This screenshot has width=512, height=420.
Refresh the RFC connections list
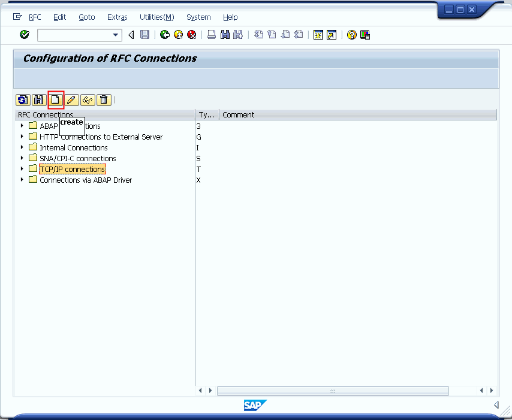(x=22, y=99)
